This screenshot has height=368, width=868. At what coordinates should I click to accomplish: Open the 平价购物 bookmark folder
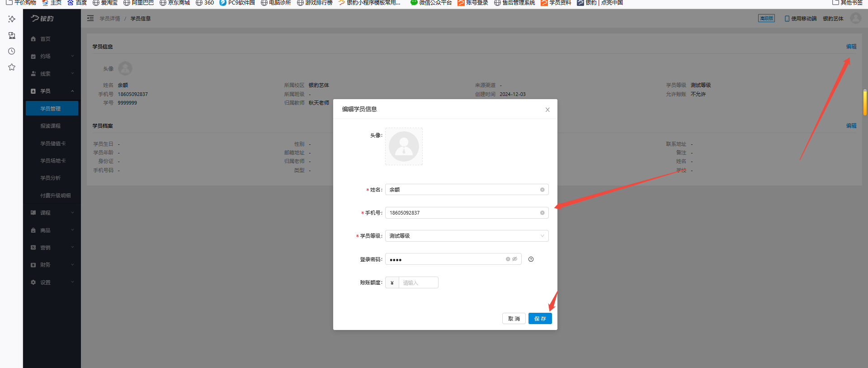21,3
